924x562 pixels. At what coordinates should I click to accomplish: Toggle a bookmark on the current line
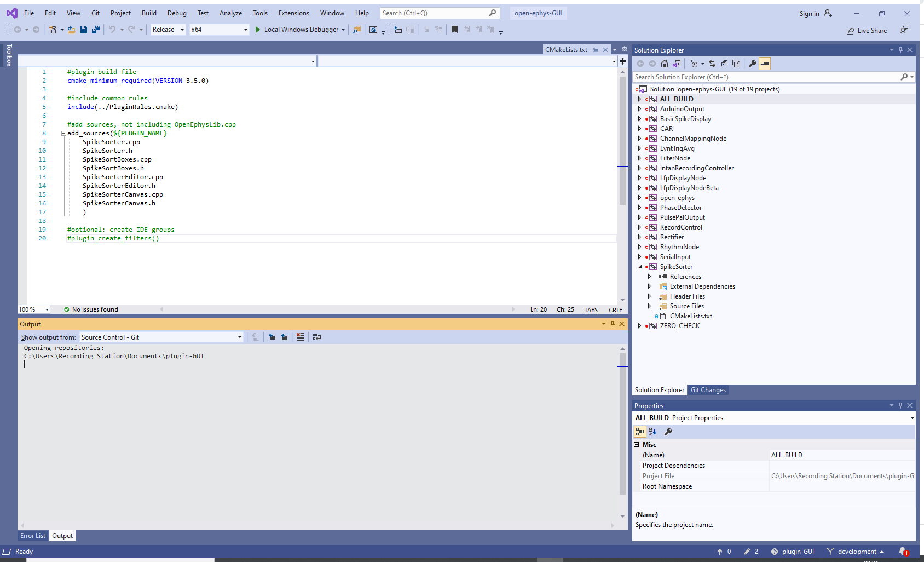click(454, 30)
